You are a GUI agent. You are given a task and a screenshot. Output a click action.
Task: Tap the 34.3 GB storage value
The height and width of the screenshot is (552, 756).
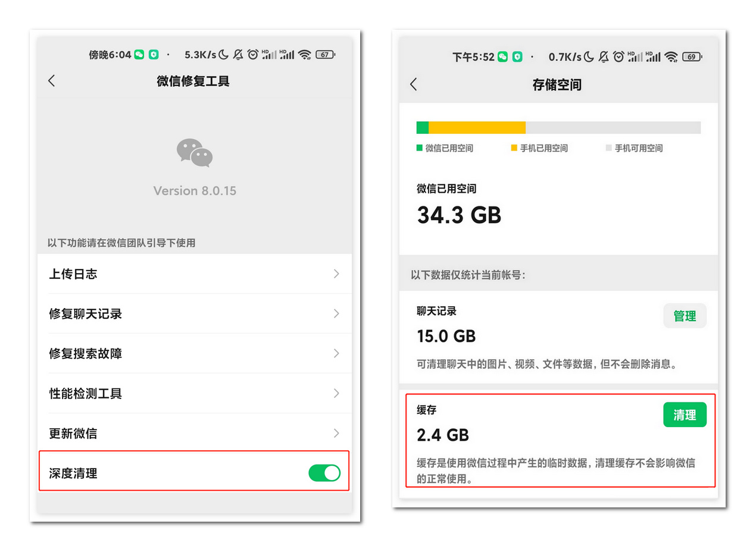(459, 215)
